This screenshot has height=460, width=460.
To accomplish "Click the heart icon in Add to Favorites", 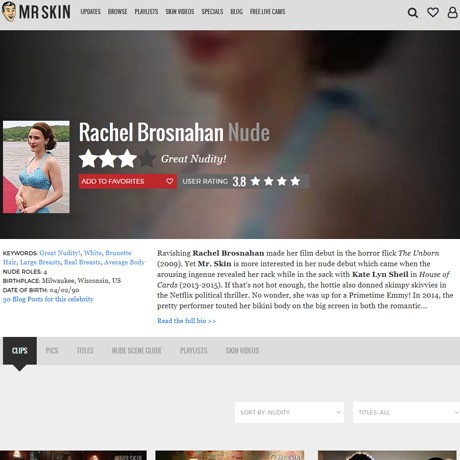I will [x=169, y=181].
